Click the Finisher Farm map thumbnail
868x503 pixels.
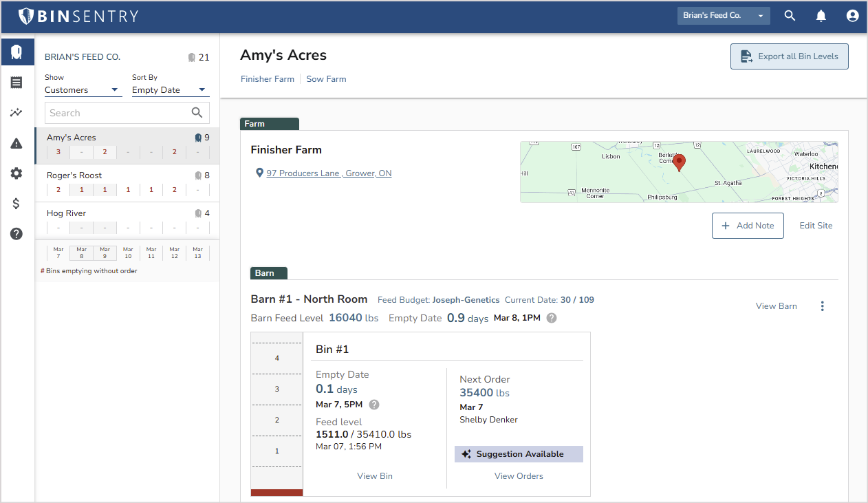pyautogui.click(x=679, y=172)
